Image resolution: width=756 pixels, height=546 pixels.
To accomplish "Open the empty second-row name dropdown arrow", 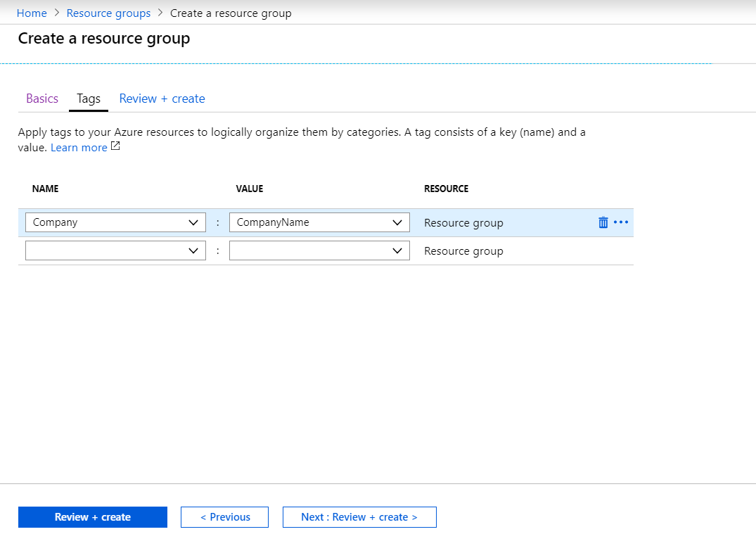I will 194,250.
